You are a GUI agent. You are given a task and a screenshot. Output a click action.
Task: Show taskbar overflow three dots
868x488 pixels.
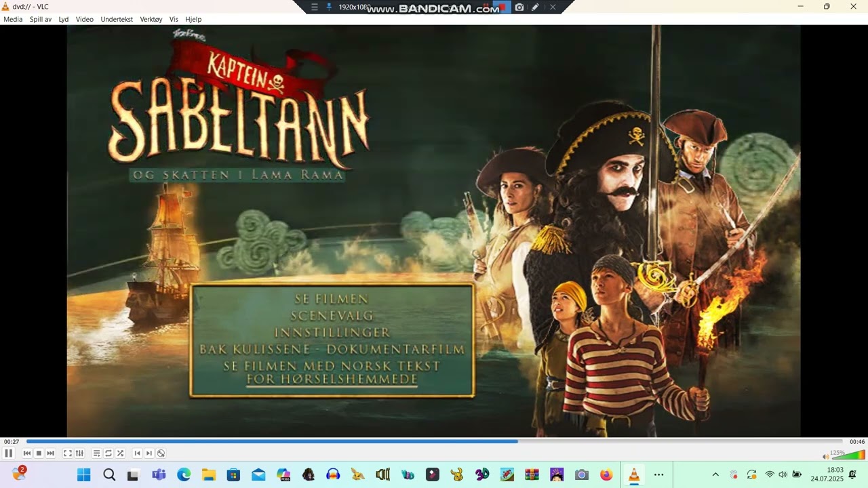coord(658,475)
